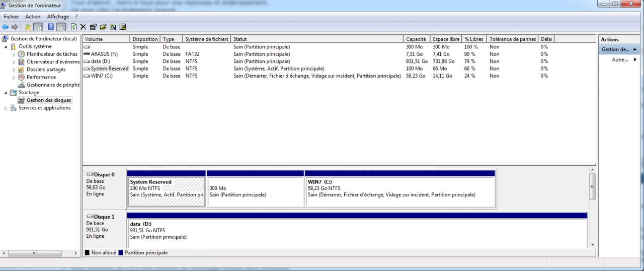Toggle the show/hide console tree icon
Screen dimensions: 644x271
pyautogui.click(x=38, y=27)
